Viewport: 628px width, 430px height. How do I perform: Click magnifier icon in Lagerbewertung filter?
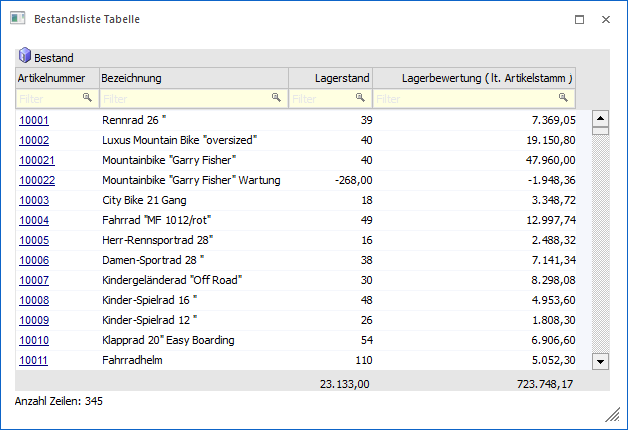(x=564, y=98)
